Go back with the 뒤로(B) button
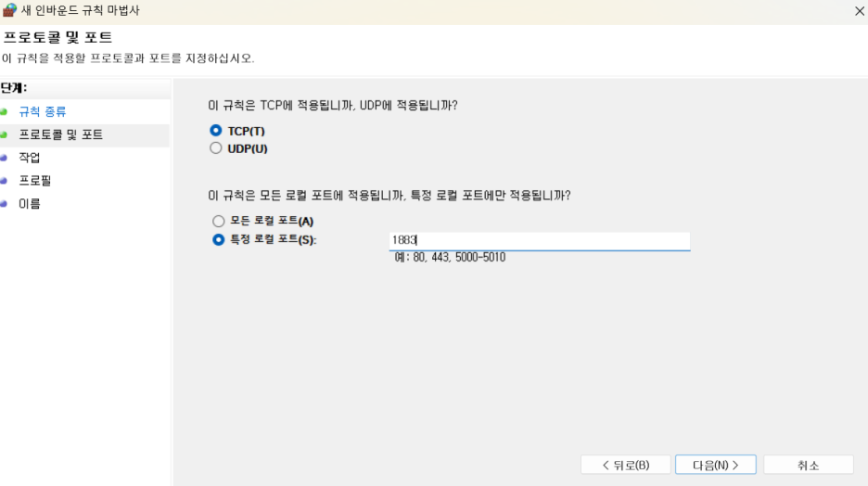The image size is (868, 486). point(626,465)
